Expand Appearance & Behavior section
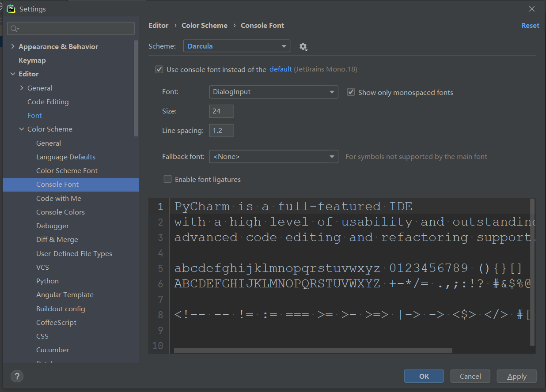Screen dimensions: 546x392 (13, 46)
